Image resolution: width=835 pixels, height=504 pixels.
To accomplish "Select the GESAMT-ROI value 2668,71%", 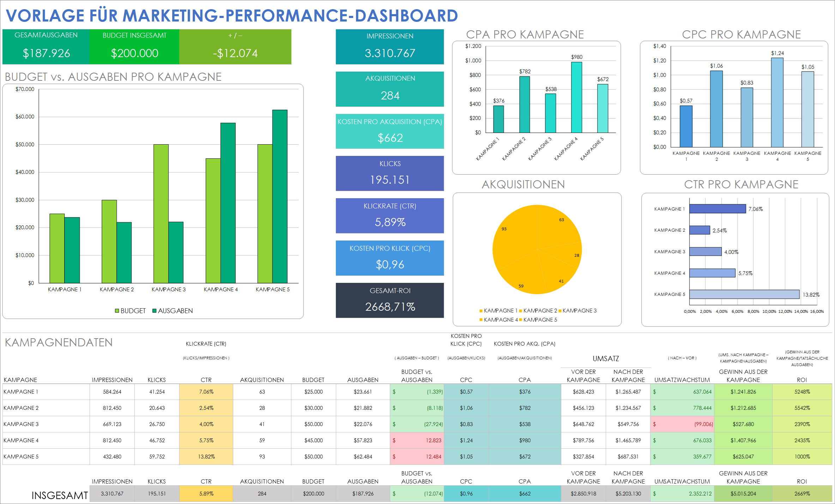I will click(390, 307).
